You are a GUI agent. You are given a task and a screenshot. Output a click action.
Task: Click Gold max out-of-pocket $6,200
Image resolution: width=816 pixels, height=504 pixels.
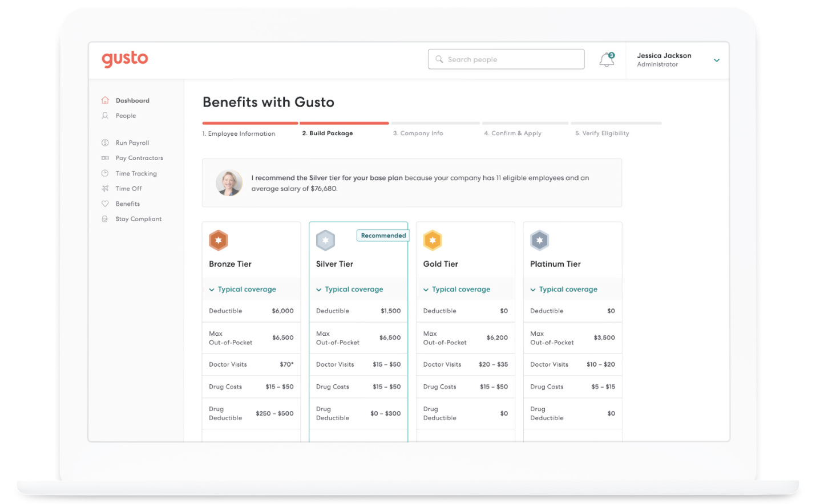[497, 338]
